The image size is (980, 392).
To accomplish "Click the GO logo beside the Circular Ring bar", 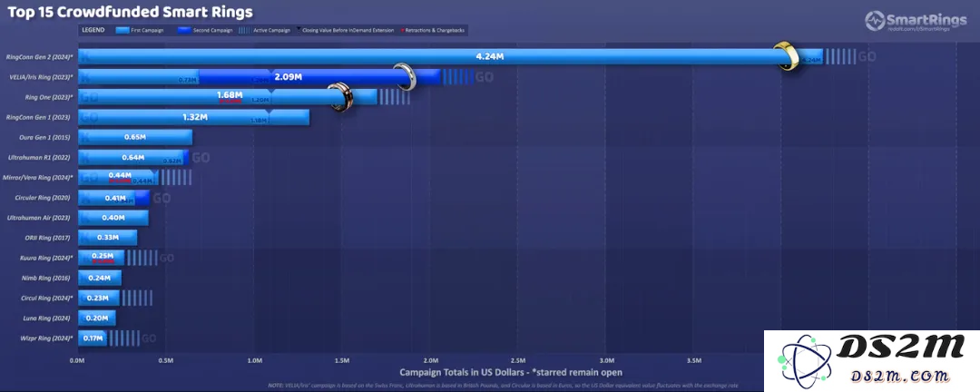I will pos(162,198).
